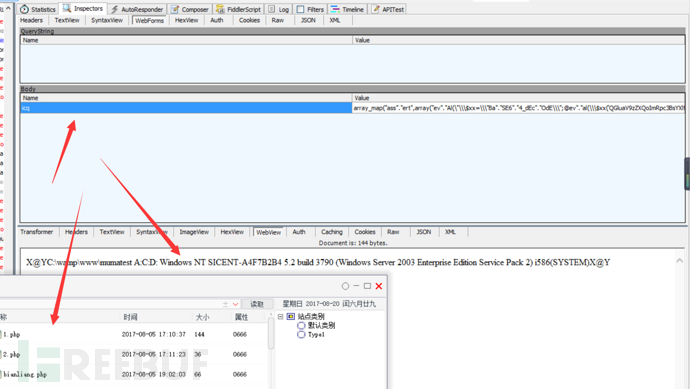Open the AutoResponder tab
The image size is (690, 389).
pyautogui.click(x=137, y=9)
